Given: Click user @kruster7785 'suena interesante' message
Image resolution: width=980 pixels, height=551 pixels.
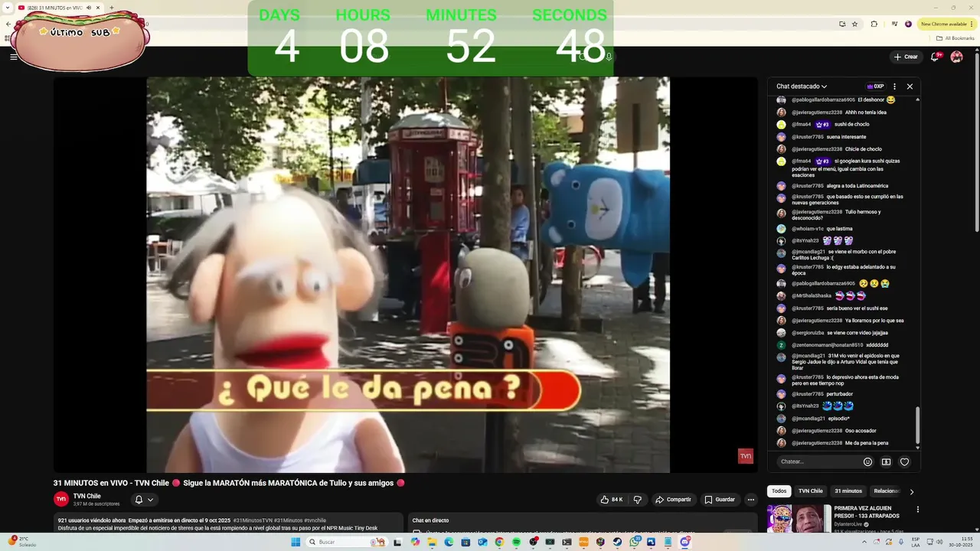Looking at the screenshot, I should pos(828,137).
